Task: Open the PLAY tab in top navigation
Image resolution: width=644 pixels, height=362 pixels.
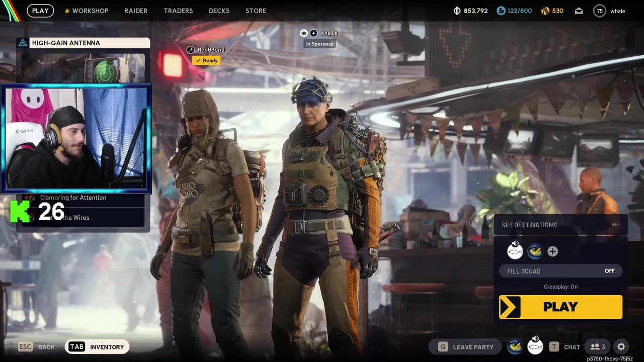Action: (40, 11)
